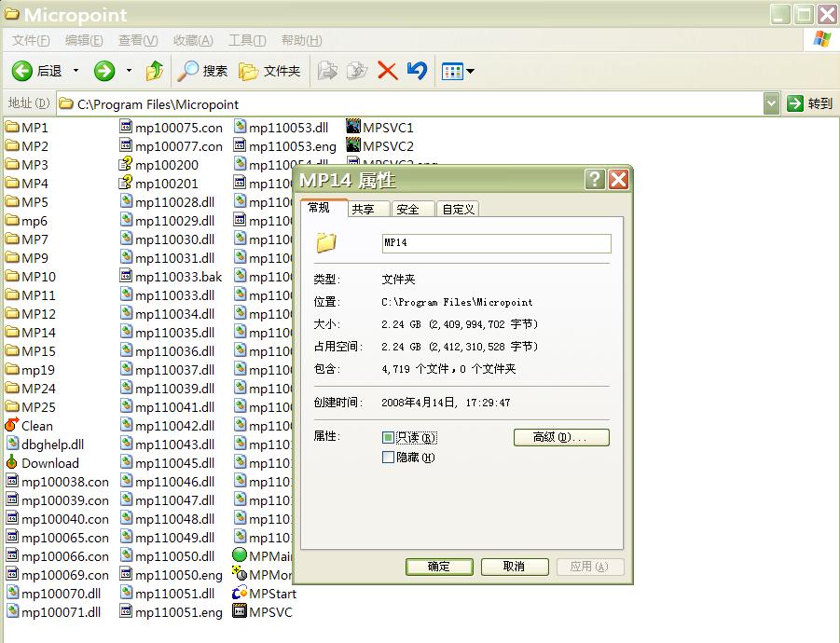Select the MPSVC1 application icon
Image resolution: width=840 pixels, height=643 pixels.
[x=353, y=127]
